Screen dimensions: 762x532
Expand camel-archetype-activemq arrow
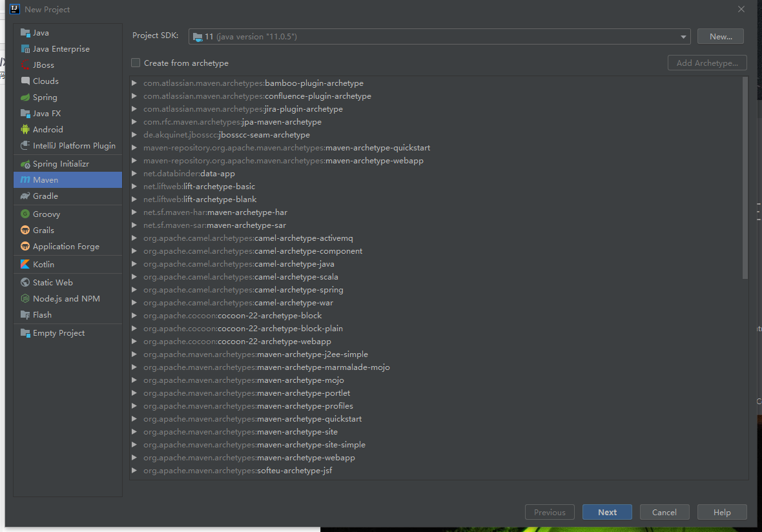click(x=134, y=238)
